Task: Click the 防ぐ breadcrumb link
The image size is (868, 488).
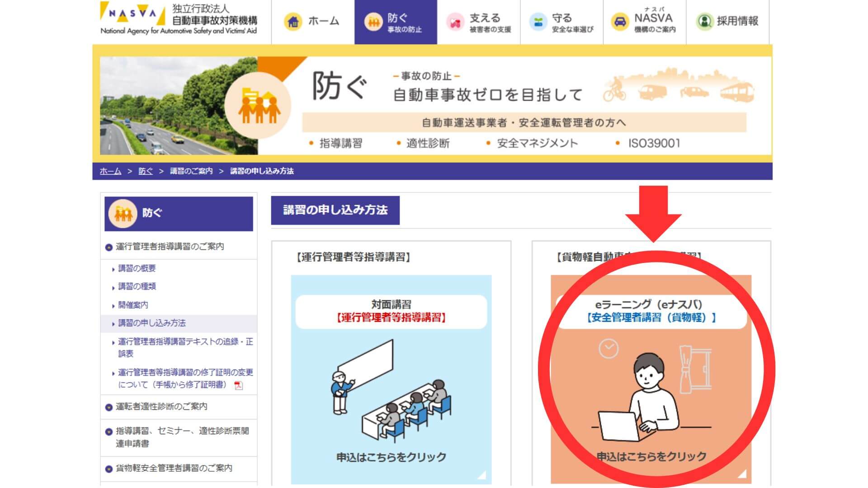Action: 146,171
